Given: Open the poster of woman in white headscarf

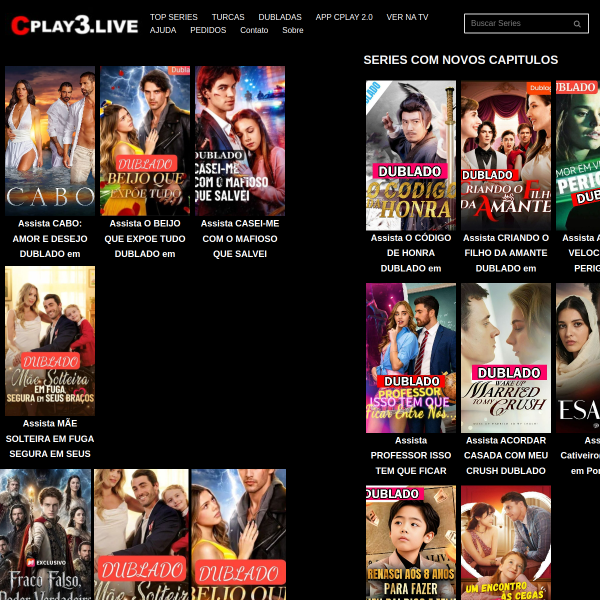Looking at the screenshot, I should [578, 358].
